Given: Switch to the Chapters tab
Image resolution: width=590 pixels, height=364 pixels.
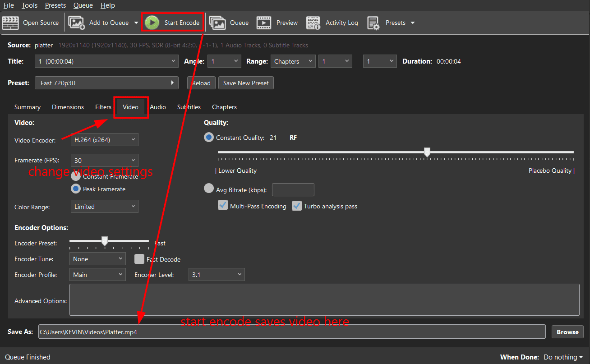Looking at the screenshot, I should [224, 107].
